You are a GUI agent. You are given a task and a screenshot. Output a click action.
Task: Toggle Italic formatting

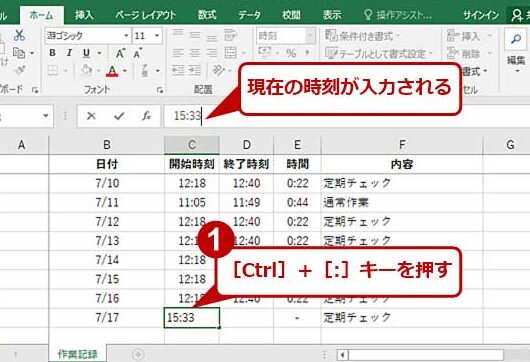(69, 53)
